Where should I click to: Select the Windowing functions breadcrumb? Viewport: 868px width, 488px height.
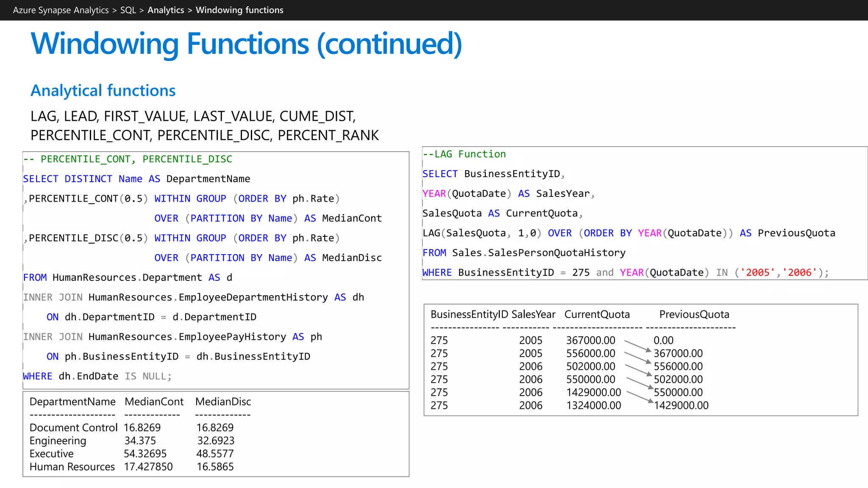[239, 10]
